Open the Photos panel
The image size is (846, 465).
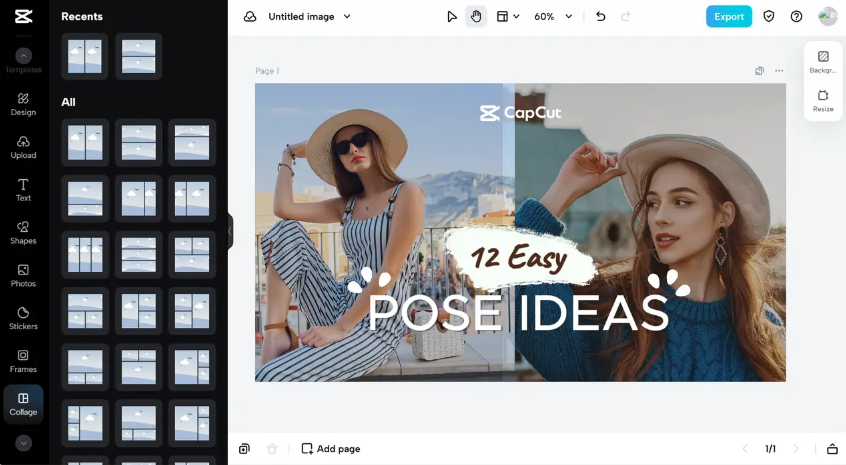[23, 275]
